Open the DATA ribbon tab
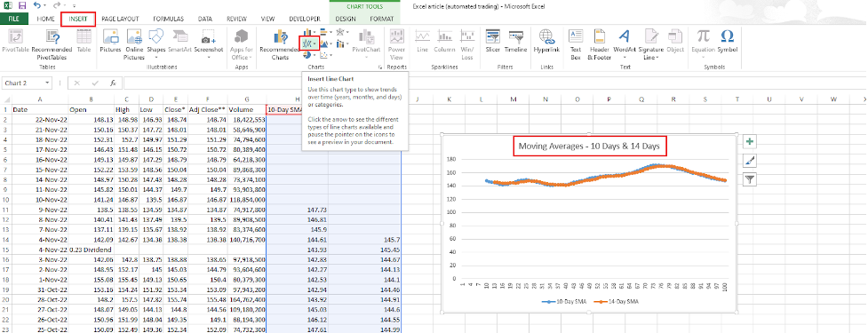The image size is (868, 333). coord(206,19)
